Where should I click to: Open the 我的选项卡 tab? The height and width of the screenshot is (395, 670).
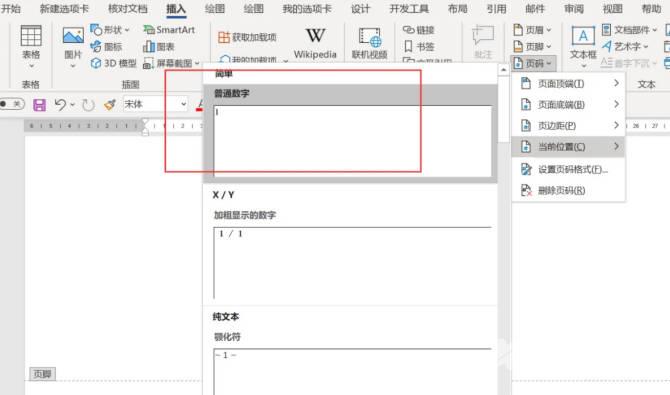pos(307,9)
